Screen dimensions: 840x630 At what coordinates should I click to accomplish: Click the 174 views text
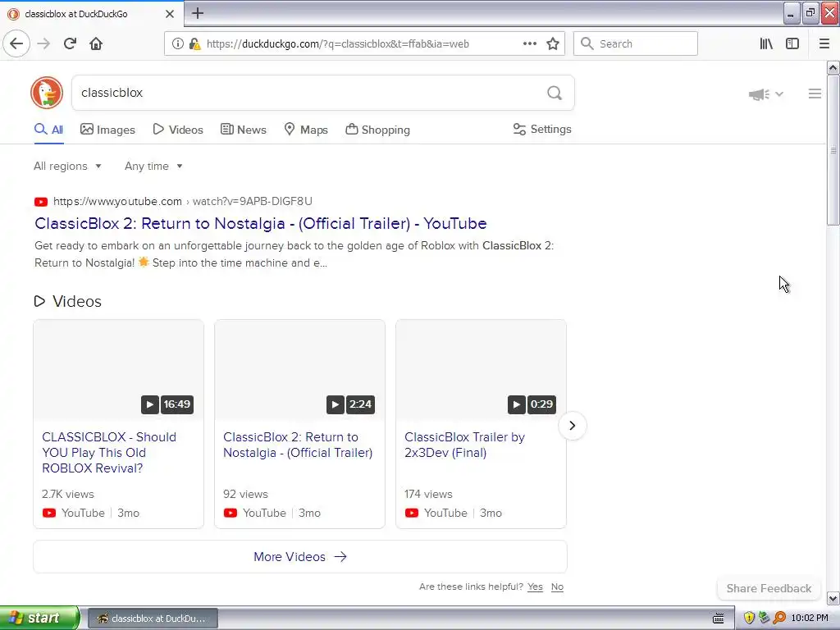428,494
